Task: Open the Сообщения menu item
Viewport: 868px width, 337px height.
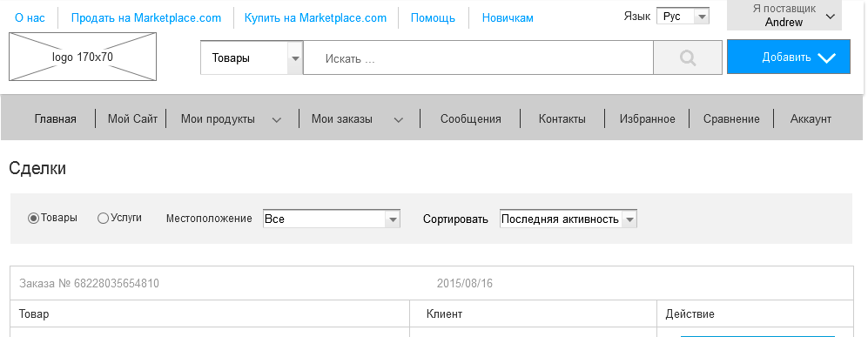Action: click(470, 119)
